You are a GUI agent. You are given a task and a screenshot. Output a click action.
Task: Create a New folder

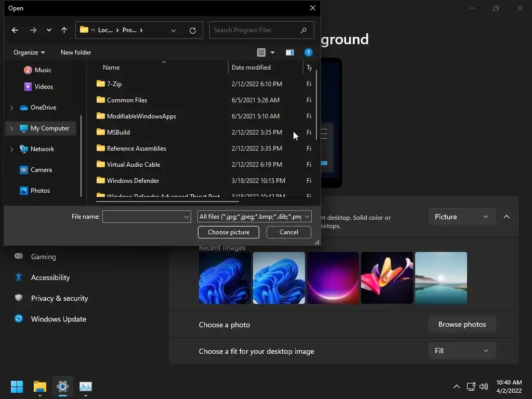(76, 52)
